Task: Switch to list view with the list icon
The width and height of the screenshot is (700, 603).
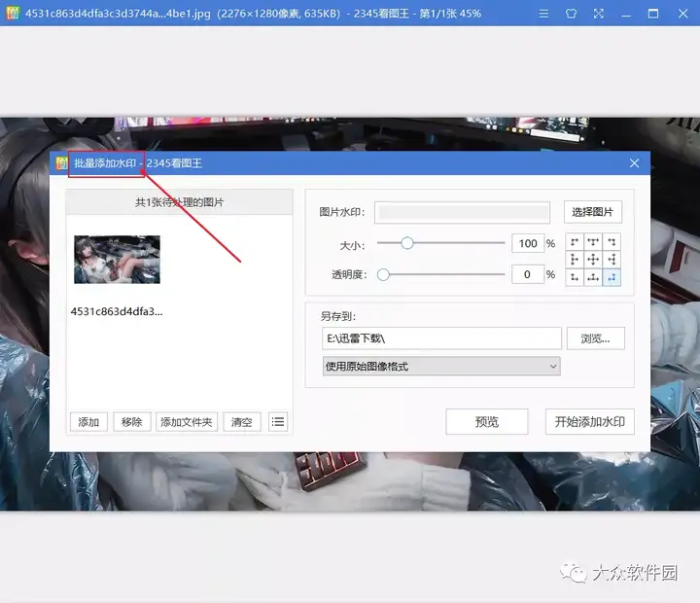Action: (278, 422)
